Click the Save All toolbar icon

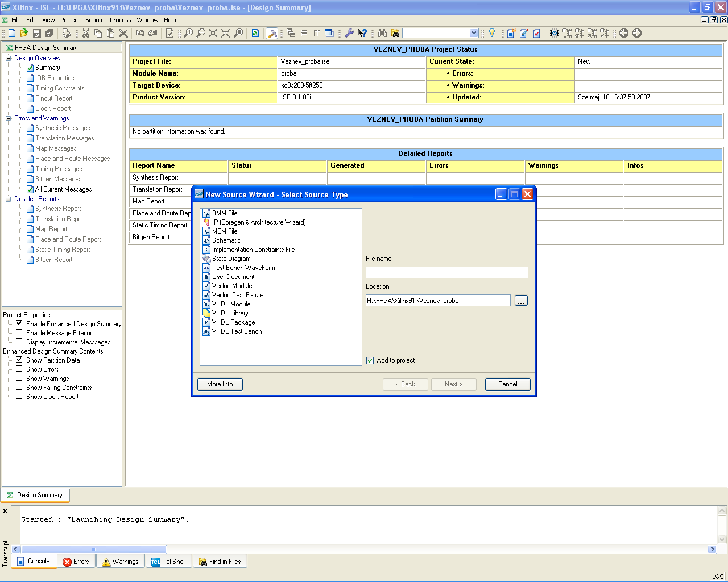49,33
